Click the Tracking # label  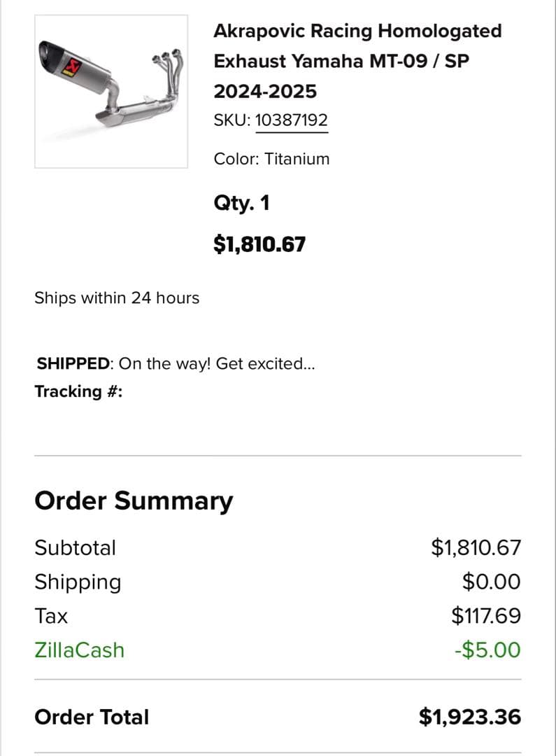click(x=79, y=391)
